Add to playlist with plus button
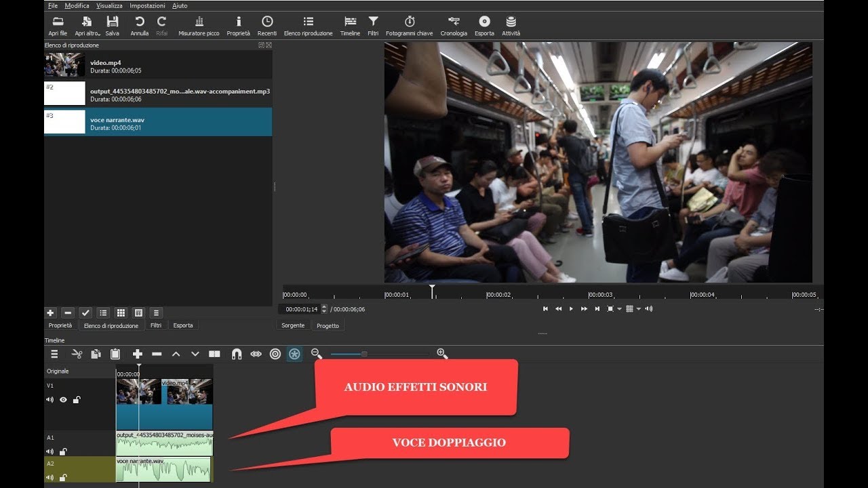The image size is (868, 488). [50, 313]
